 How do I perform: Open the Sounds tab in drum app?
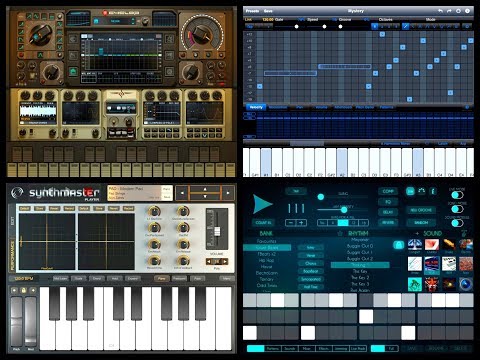290,348
